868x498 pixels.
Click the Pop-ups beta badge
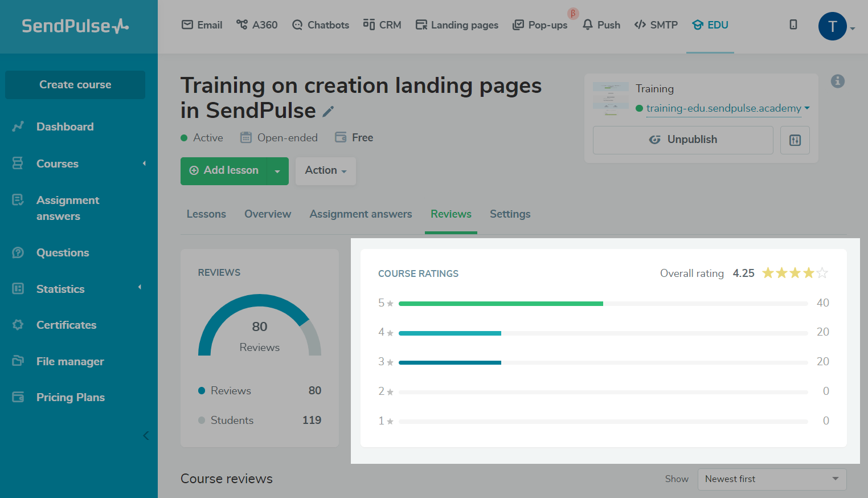[573, 13]
